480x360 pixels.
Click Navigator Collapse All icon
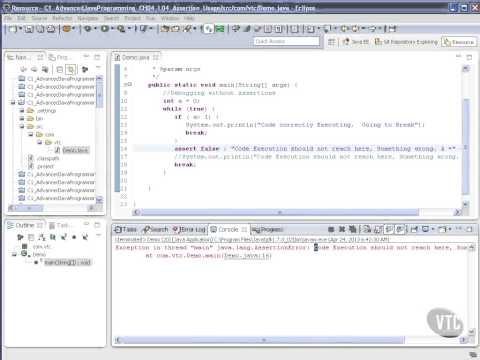click(x=60, y=69)
